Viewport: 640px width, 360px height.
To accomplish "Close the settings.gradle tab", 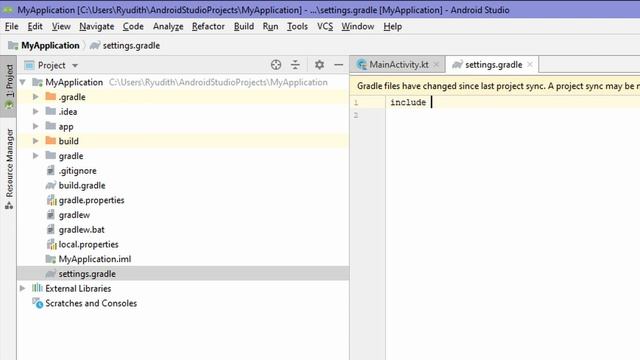I will [x=530, y=64].
